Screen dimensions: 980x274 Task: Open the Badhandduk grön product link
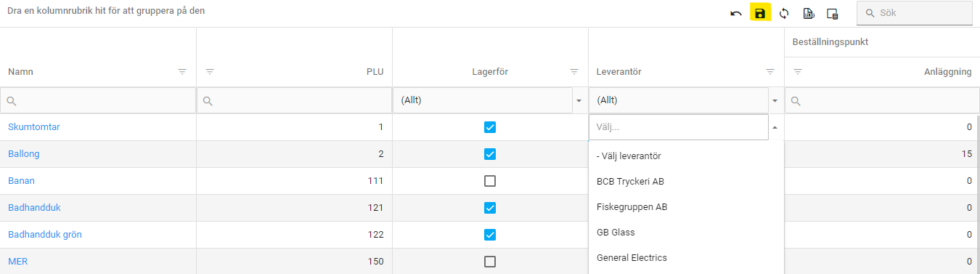[43, 235]
